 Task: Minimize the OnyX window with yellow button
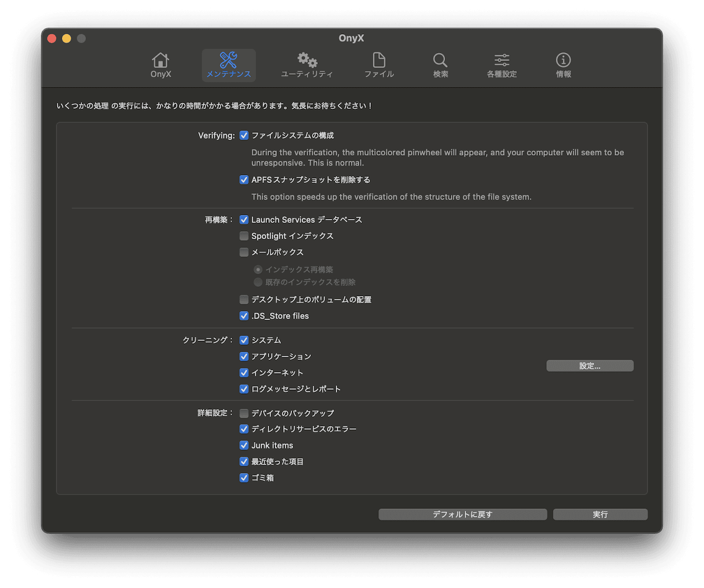66,38
